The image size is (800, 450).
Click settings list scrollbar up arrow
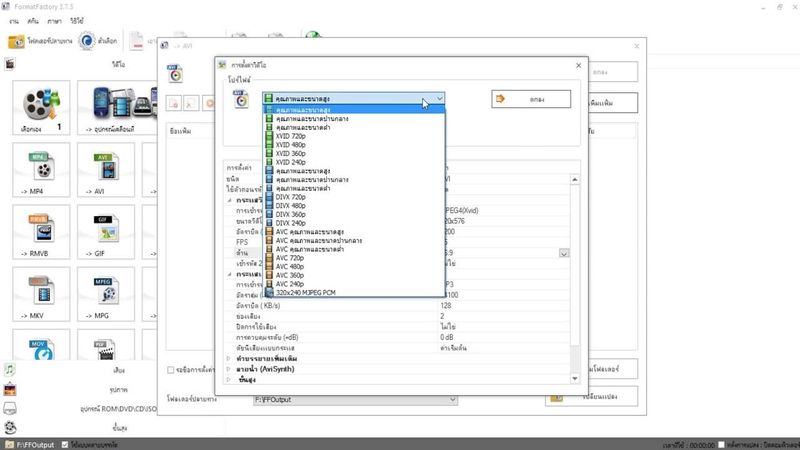pos(574,180)
